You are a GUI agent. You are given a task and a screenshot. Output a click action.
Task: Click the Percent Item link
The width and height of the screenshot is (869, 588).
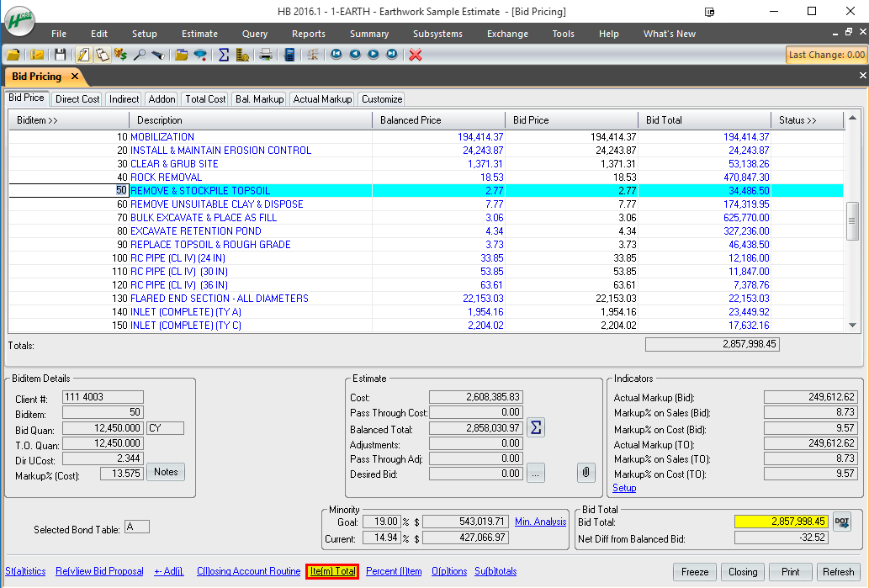click(394, 571)
